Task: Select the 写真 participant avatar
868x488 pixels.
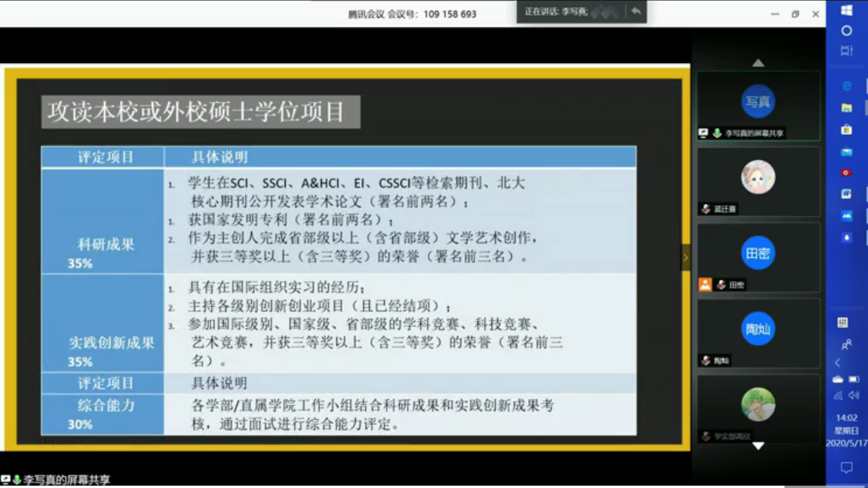Action: (758, 102)
